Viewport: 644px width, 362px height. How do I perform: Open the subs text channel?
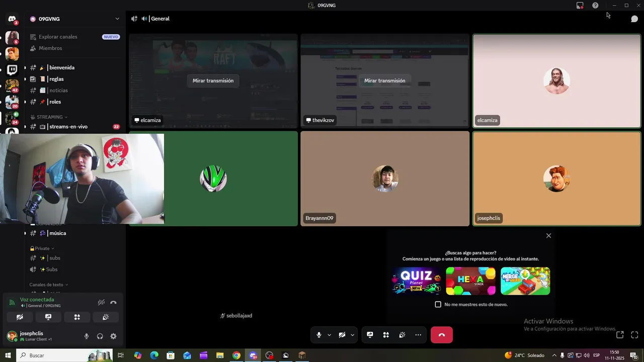pyautogui.click(x=74, y=258)
